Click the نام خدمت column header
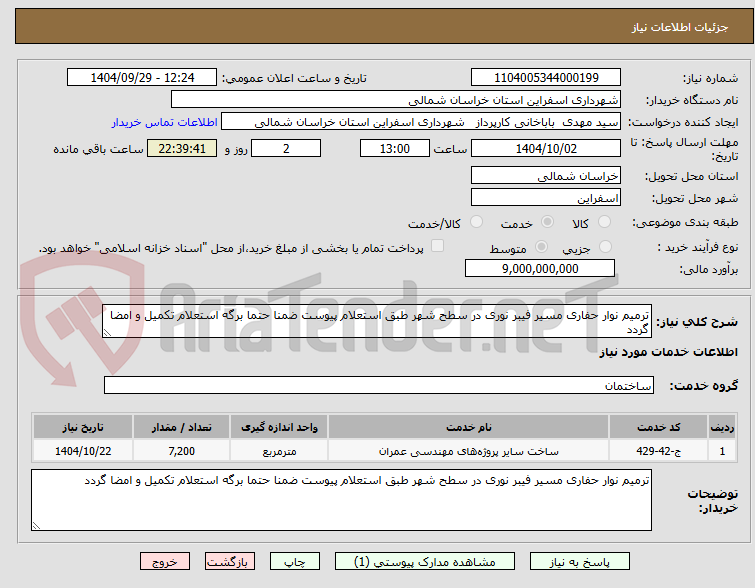The width and height of the screenshot is (755, 588). pyautogui.click(x=469, y=427)
